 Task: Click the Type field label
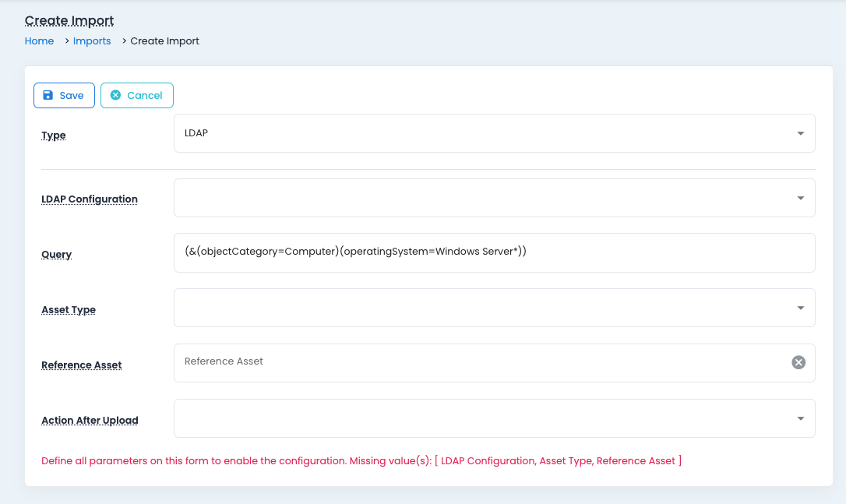(54, 136)
